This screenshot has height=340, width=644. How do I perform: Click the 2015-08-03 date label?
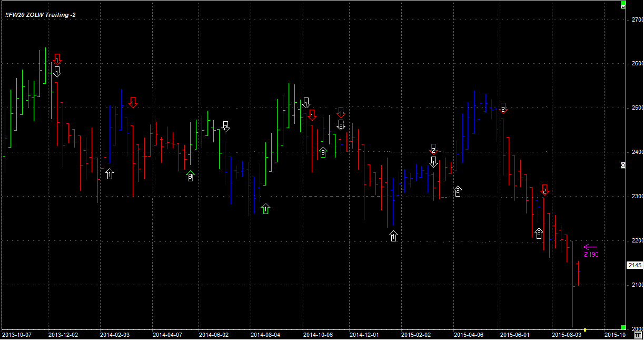(567, 335)
